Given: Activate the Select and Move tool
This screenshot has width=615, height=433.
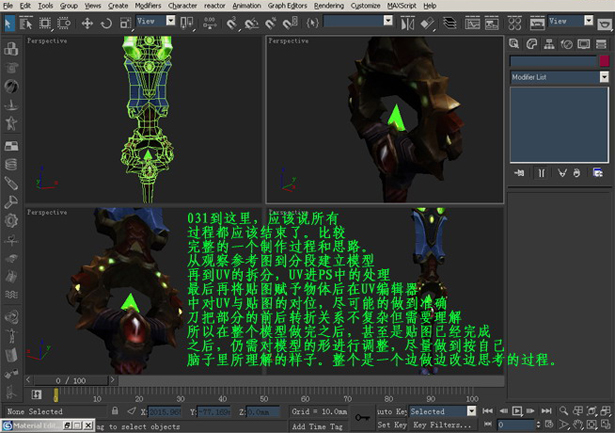Looking at the screenshot, I should tap(87, 22).
